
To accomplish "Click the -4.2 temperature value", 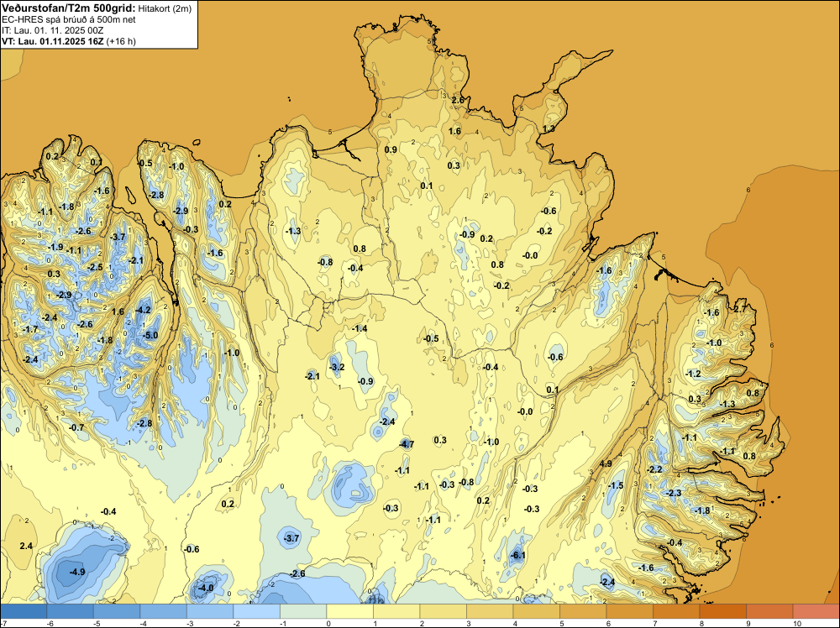I will tap(143, 310).
